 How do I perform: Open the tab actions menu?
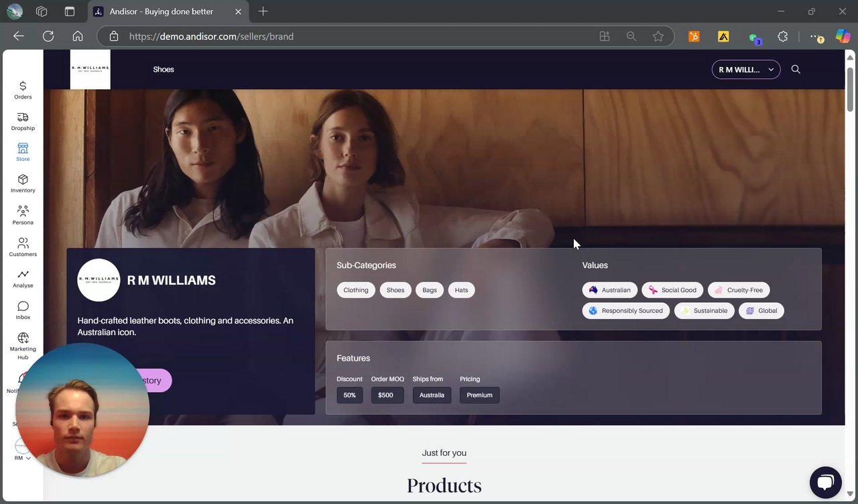tap(70, 11)
